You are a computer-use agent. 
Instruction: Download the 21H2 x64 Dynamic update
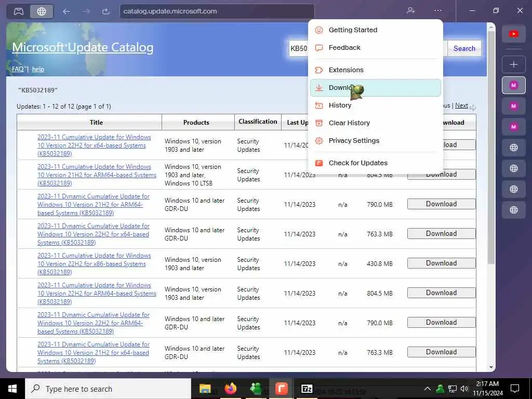click(x=441, y=352)
